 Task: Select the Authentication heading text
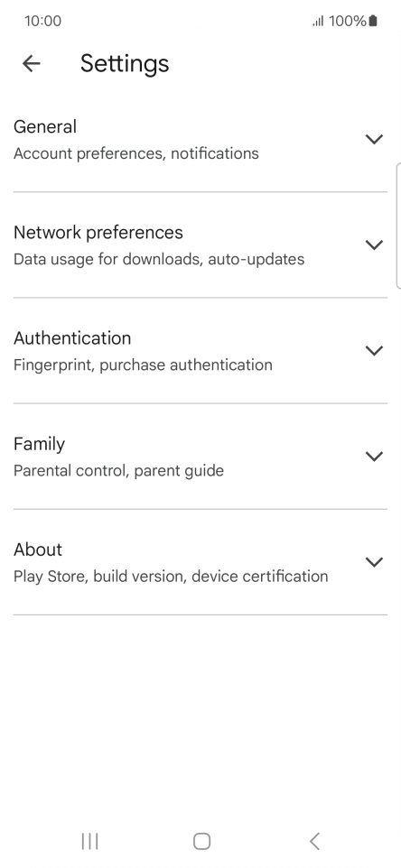click(72, 337)
